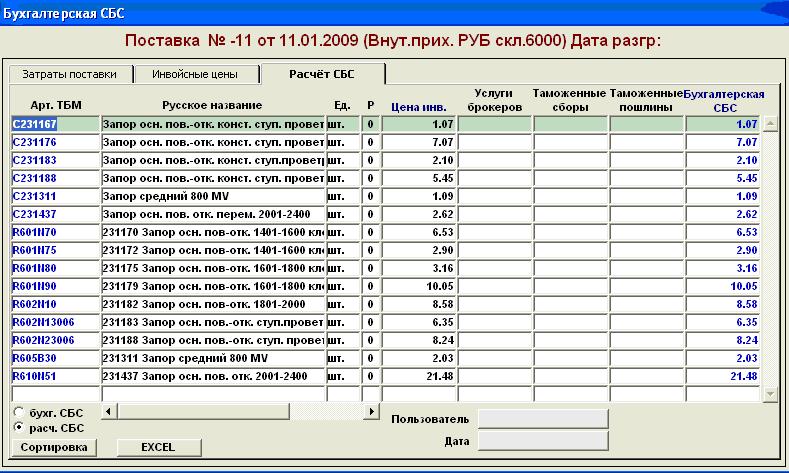Select article cell C231437
The height and width of the screenshot is (473, 789).
(x=55, y=214)
